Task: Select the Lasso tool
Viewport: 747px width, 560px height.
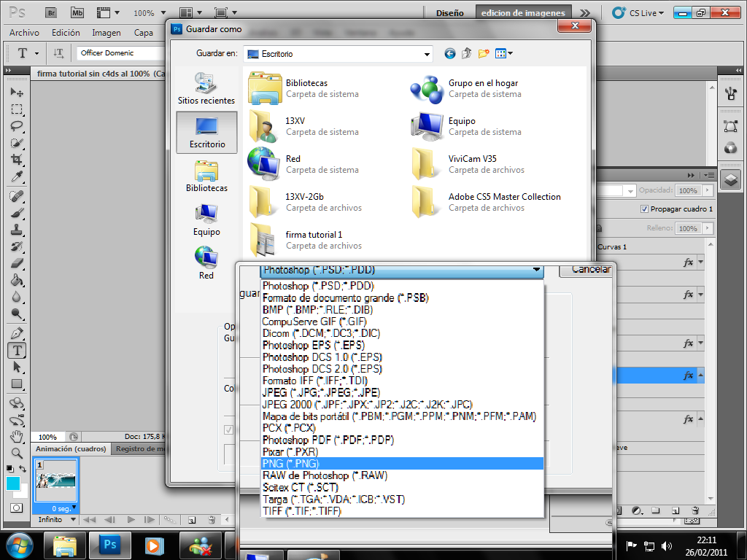Action: click(17, 125)
